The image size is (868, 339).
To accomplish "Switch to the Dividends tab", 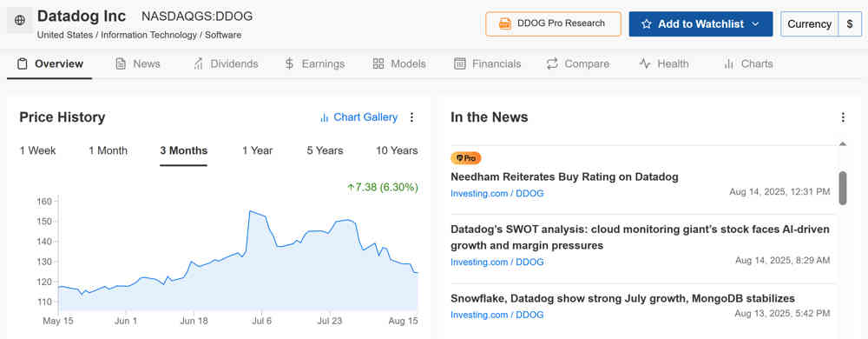I will tap(226, 63).
